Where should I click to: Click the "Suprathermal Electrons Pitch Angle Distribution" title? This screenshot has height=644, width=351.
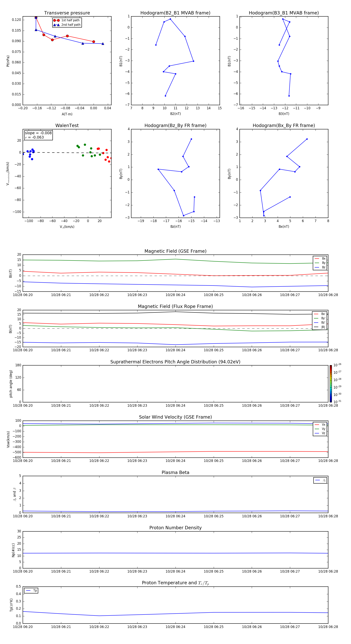pos(175,362)
